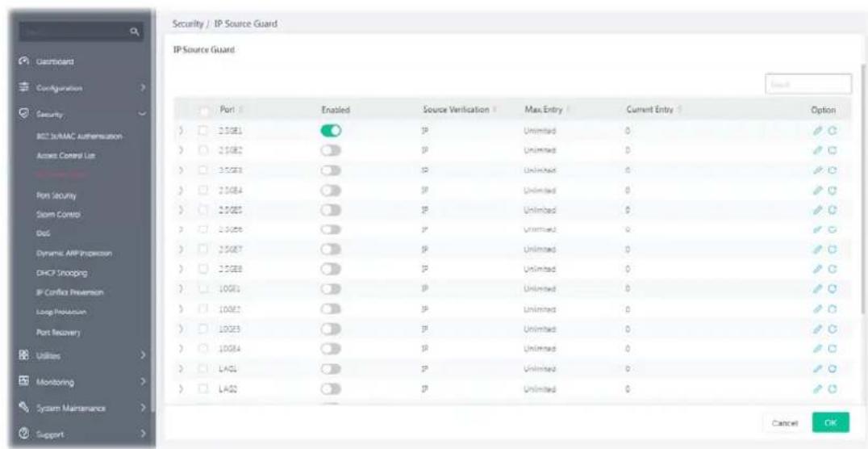The width and height of the screenshot is (868, 449).
Task: Open Loop Protection page
Action: 62,312
